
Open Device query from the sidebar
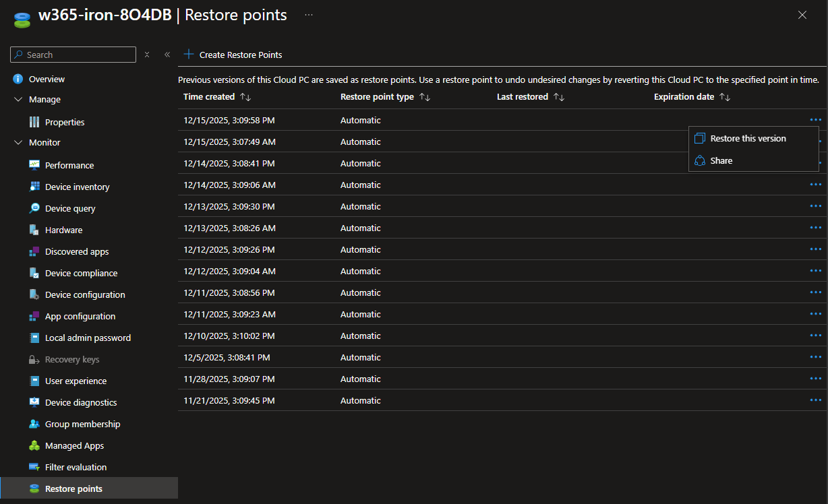(70, 208)
